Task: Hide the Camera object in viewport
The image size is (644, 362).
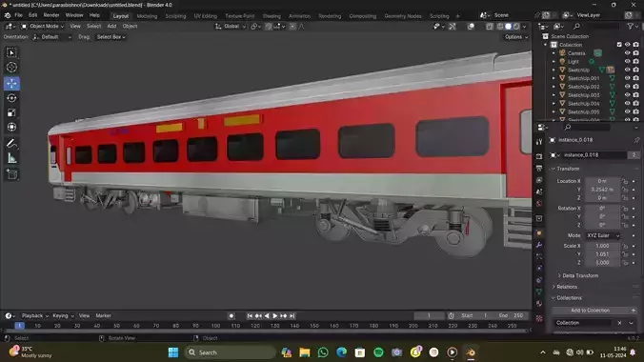Action: tap(627, 53)
